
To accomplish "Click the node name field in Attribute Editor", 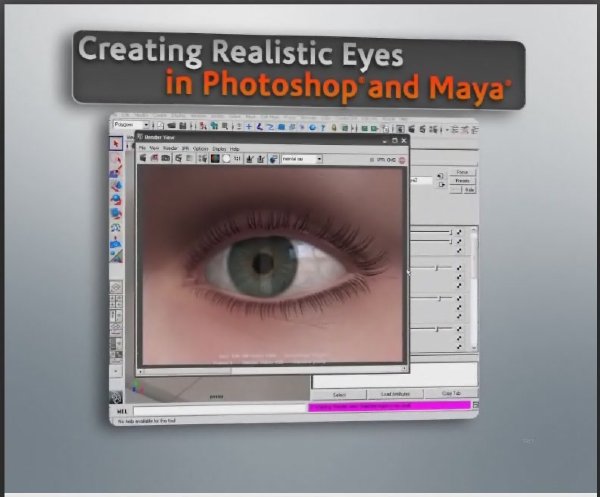I will point(421,180).
